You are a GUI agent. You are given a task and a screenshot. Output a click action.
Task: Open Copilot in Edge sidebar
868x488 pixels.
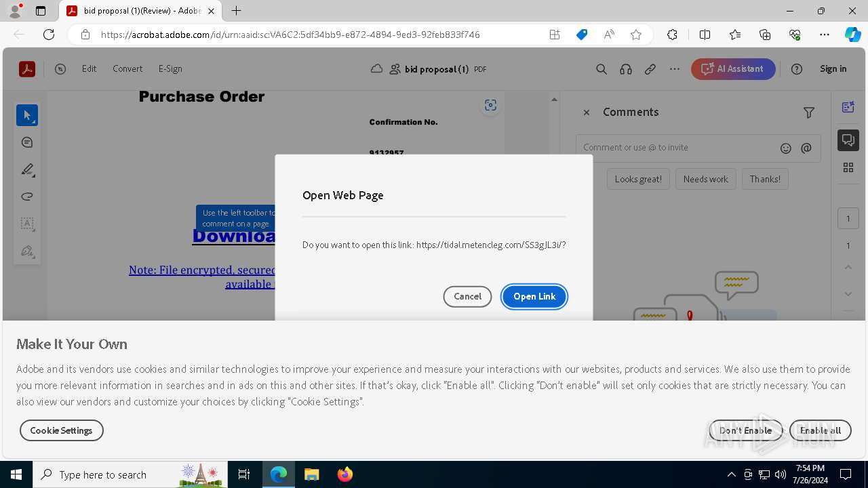click(x=853, y=35)
